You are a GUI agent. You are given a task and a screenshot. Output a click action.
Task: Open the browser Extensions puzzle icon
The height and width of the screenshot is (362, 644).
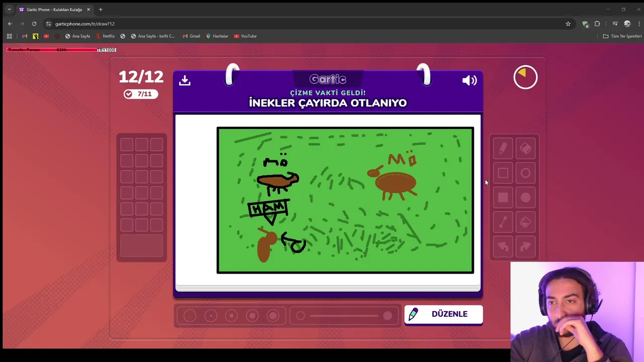point(597,24)
